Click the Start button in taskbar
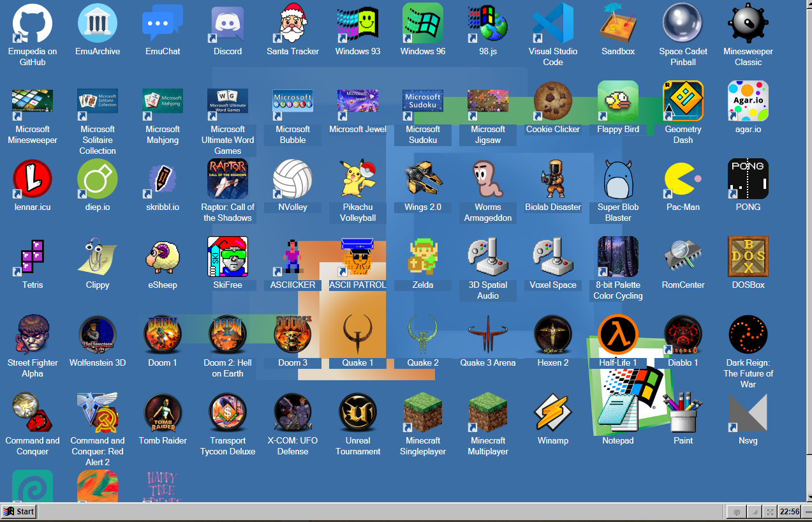 point(19,511)
